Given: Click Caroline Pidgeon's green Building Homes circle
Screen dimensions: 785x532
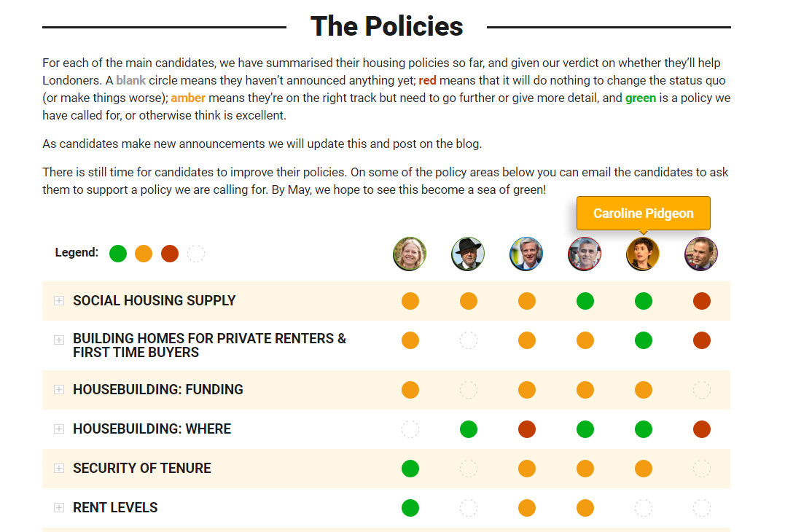Looking at the screenshot, I should click(x=644, y=340).
